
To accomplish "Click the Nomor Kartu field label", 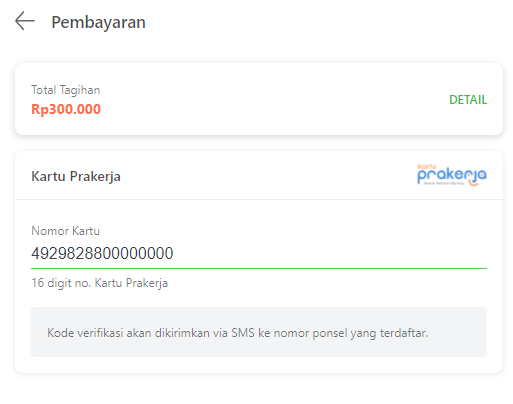I will pyautogui.click(x=65, y=231).
